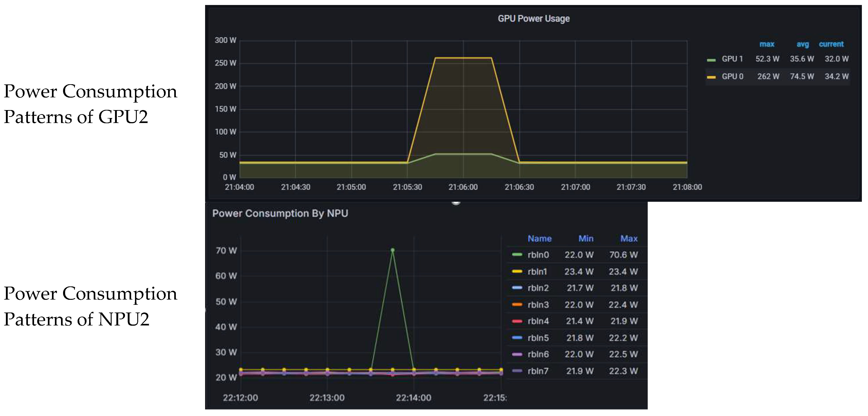Screen dimensions: 868x416
Task: Toggle the rbln5 series label
Action: (538, 338)
